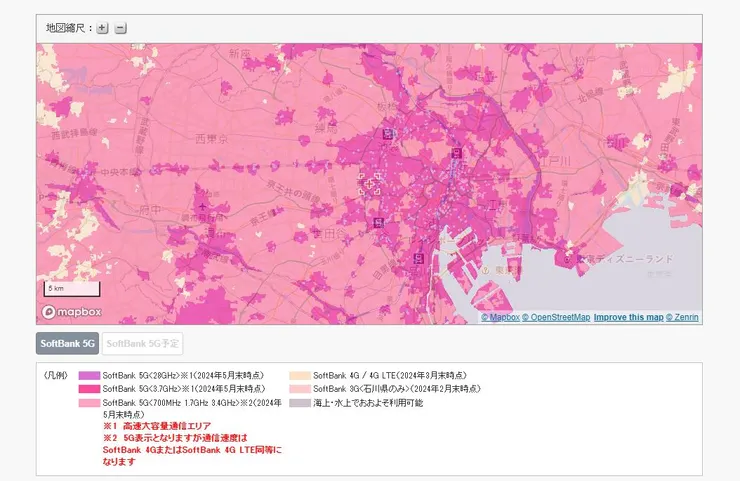Click the 5G 28GHz purple legend swatch
Screen dimensions: 740x481
pyautogui.click(x=89, y=376)
